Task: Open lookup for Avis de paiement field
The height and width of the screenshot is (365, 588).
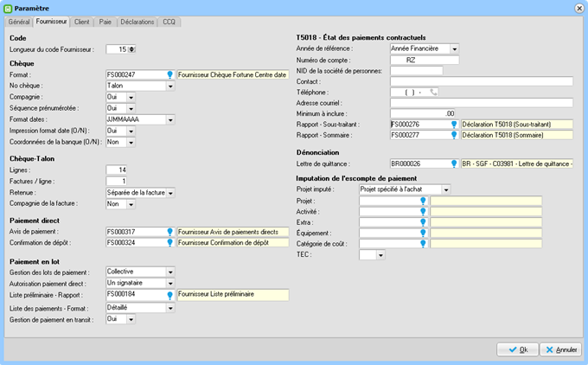Action: pyautogui.click(x=169, y=232)
